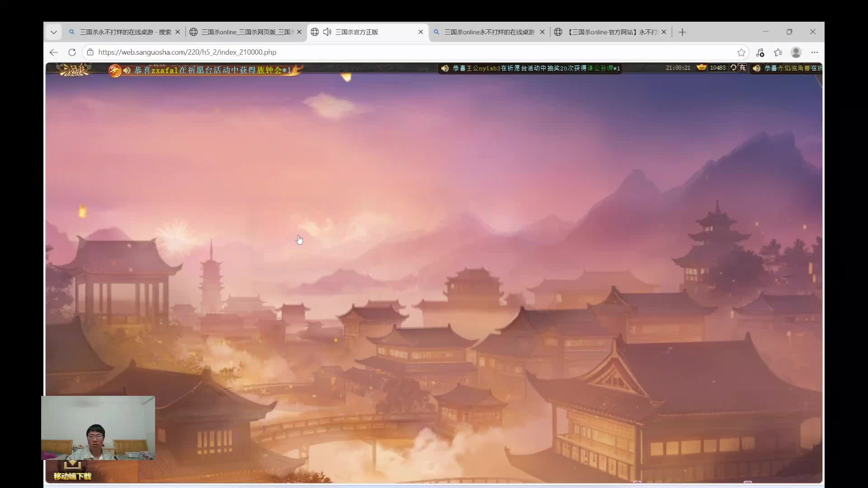Click the red announcement emblem icon
The image size is (868, 488).
[115, 70]
